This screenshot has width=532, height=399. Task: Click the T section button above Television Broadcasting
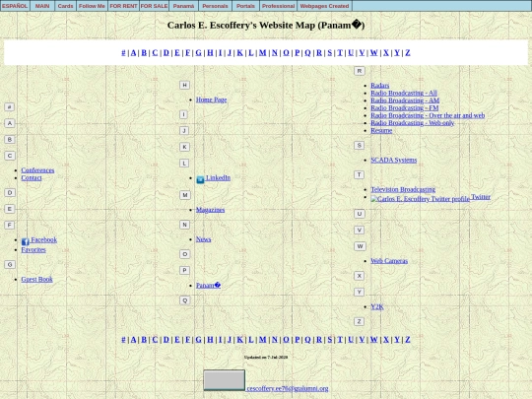click(359, 174)
